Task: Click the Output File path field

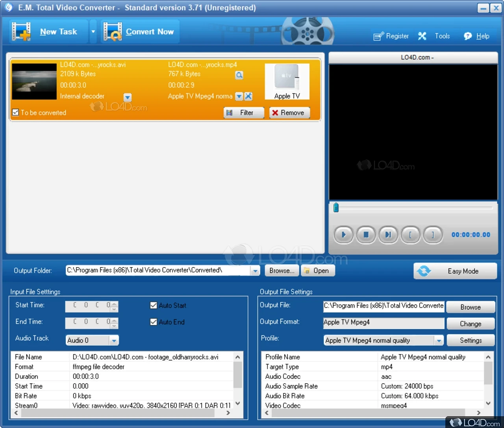Action: [384, 306]
